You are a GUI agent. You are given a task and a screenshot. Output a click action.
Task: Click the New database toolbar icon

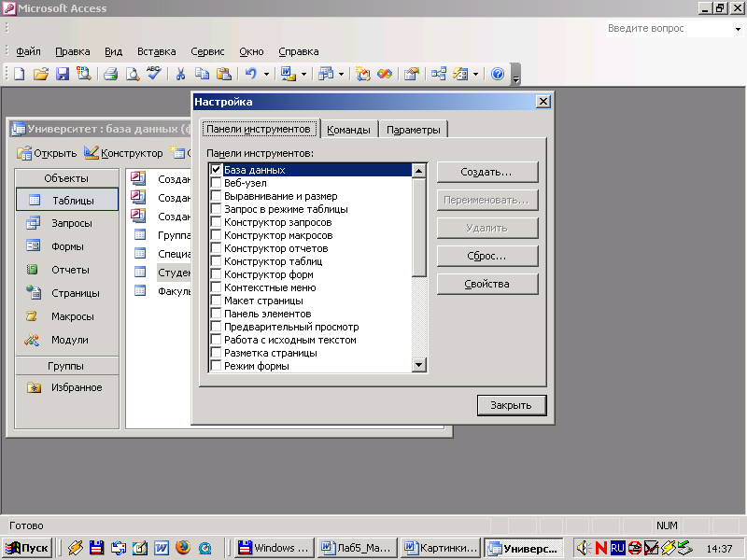click(x=19, y=74)
